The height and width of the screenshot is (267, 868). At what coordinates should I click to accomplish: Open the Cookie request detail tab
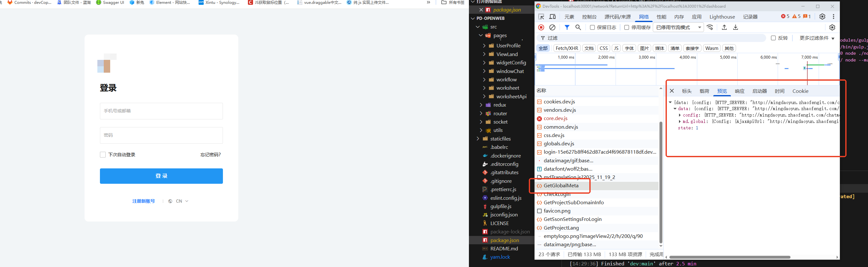[x=800, y=91]
